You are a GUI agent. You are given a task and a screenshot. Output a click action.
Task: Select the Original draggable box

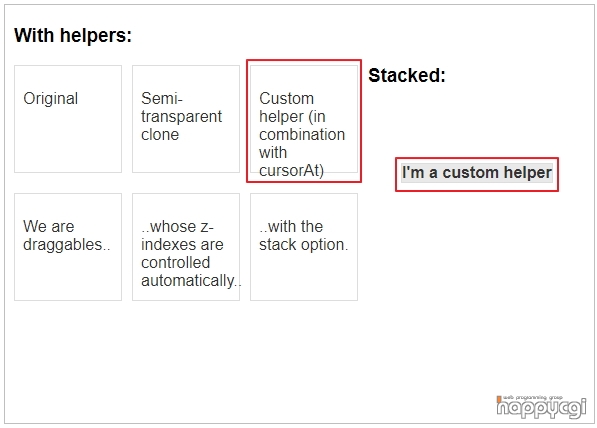tap(68, 119)
